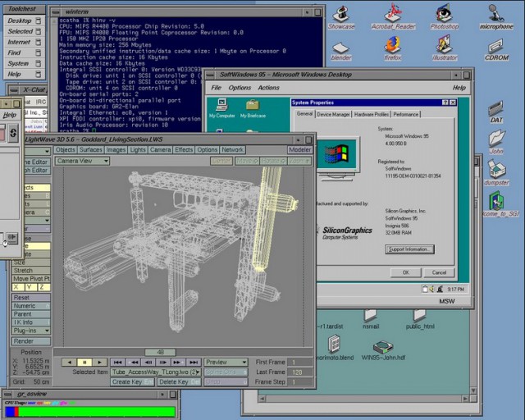Image resolution: width=525 pixels, height=420 pixels.
Task: Click the Render button in LightWave
Action: click(31, 341)
